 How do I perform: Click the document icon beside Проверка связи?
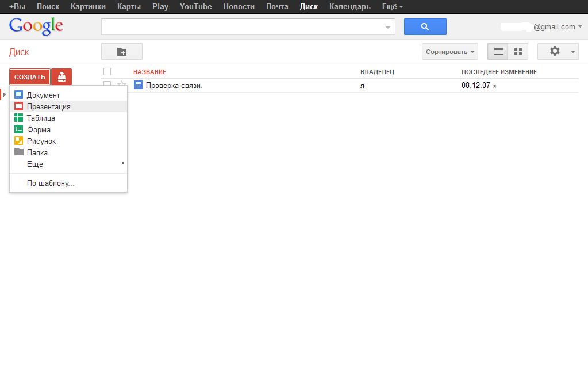(138, 85)
